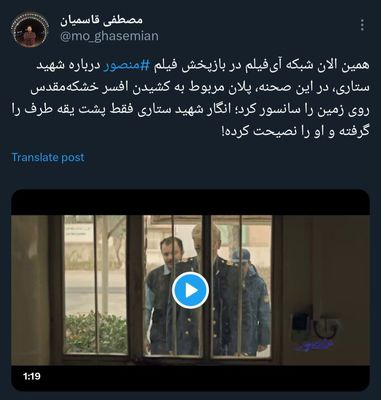Open profile picture of مصطفی قاسمیان
Viewport: 381px width, 400px height.
30,30
